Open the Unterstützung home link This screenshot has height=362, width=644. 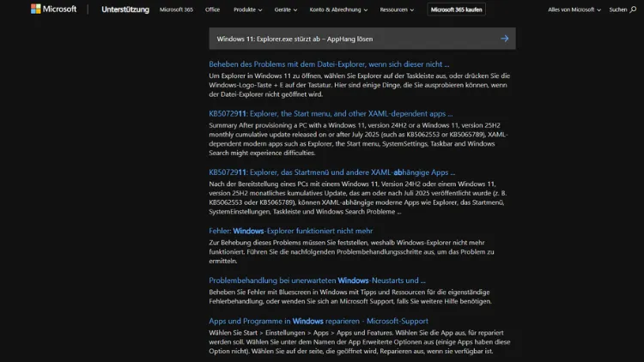(x=125, y=9)
